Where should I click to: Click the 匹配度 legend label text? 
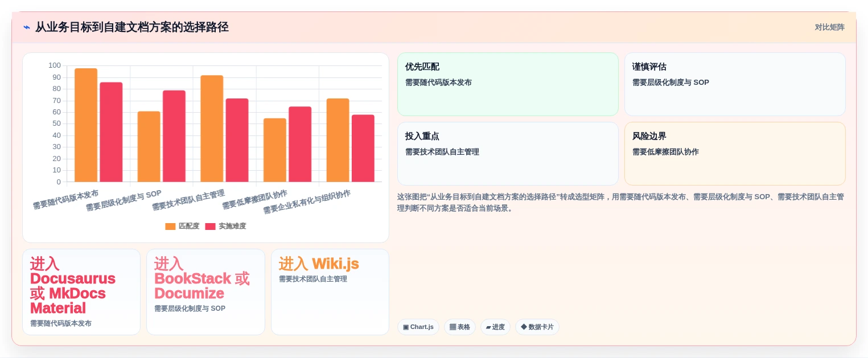[x=189, y=227]
